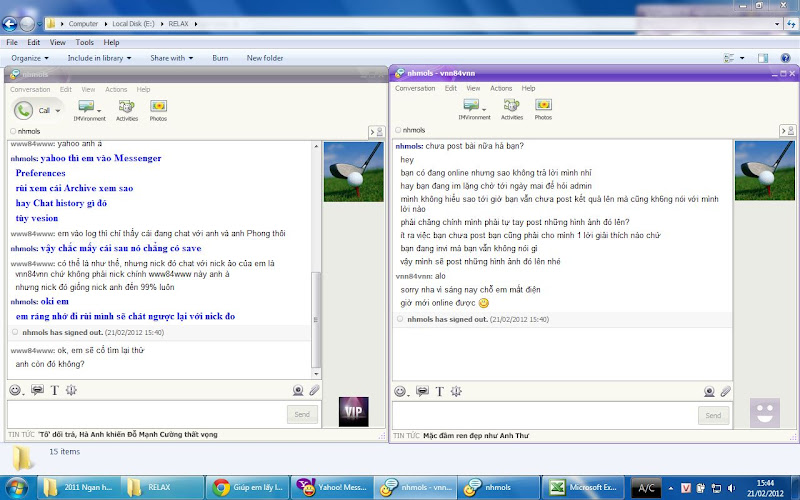This screenshot has width=800, height=500.
Task: Expand IMVironment dropdown arrow in right chat
Action: 484,108
